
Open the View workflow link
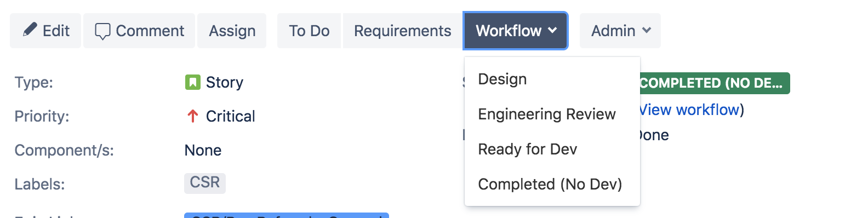point(689,110)
